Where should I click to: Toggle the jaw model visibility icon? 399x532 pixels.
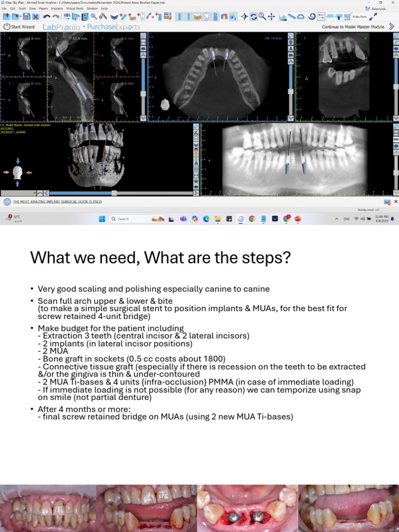coord(197,17)
